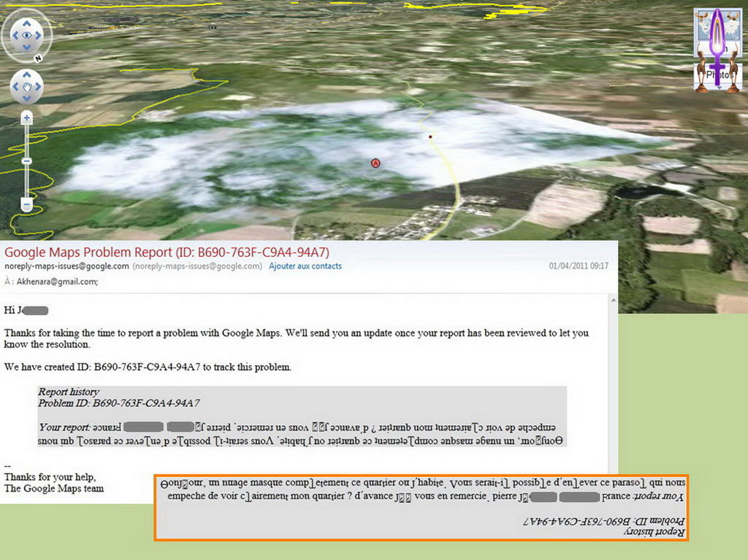This screenshot has width=748, height=560.
Task: Click the small dark-red dot on yellow road
Action: click(x=431, y=137)
